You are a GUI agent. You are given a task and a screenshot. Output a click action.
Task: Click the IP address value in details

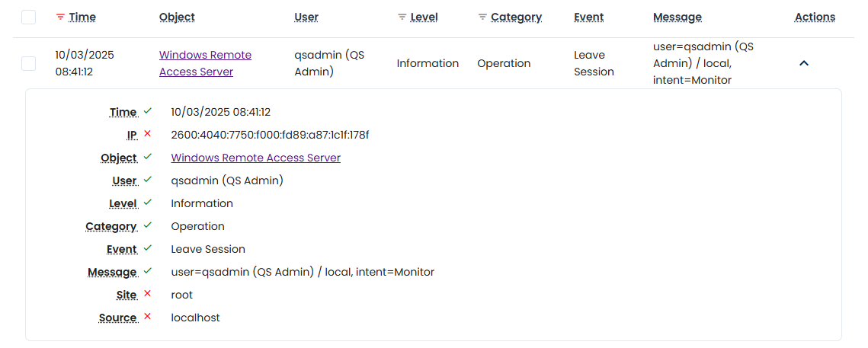[x=270, y=135]
